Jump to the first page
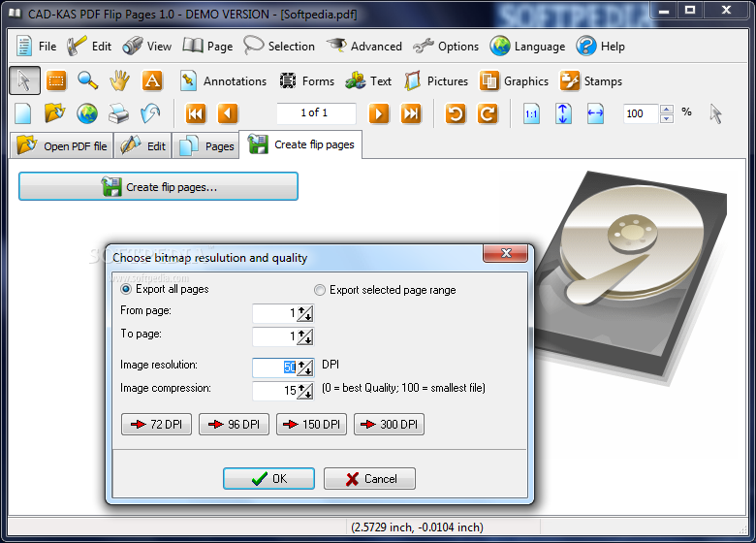The width and height of the screenshot is (756, 543). coord(196,113)
